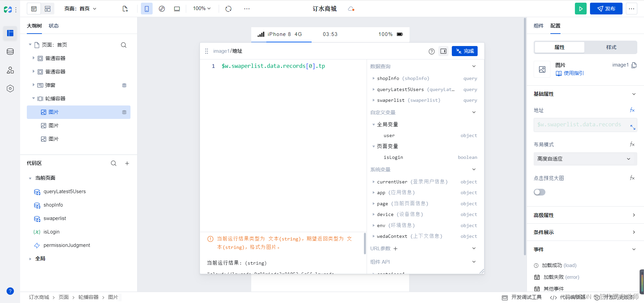Select mini program preview mode

(162, 9)
